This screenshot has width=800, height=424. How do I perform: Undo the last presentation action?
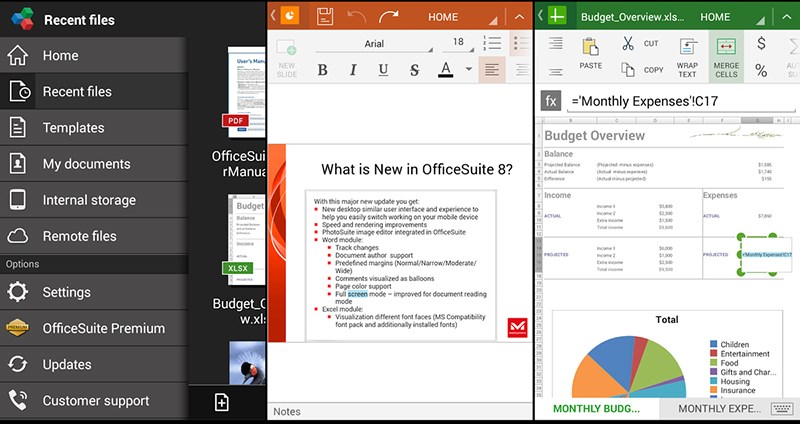[x=357, y=16]
